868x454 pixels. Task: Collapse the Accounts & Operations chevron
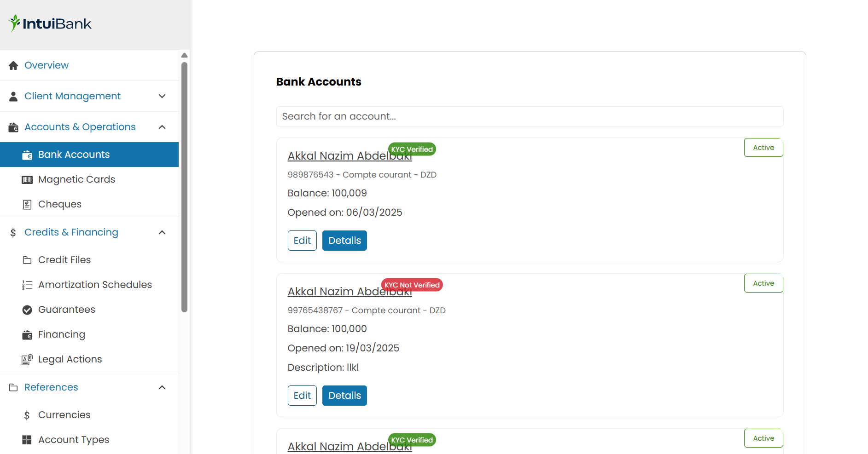pos(162,127)
